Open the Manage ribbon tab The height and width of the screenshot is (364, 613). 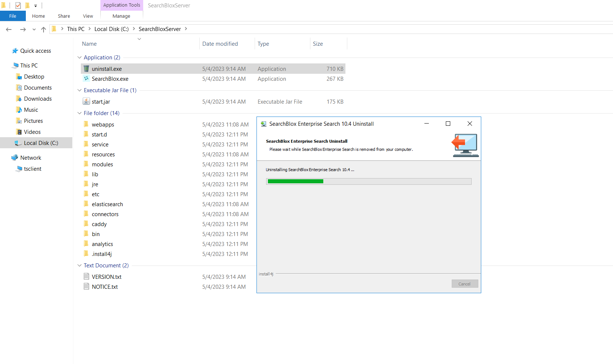point(121,16)
